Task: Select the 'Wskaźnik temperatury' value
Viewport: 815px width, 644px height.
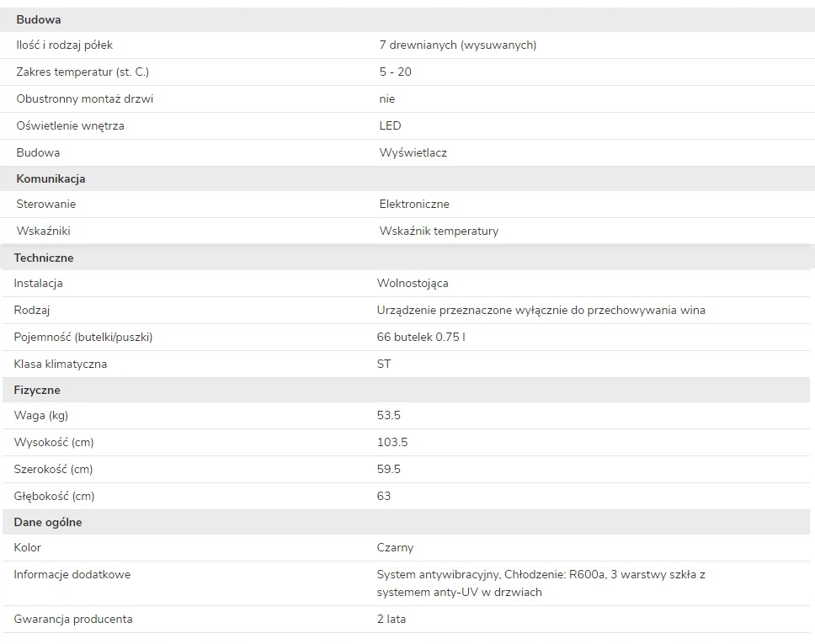Action: [x=439, y=231]
